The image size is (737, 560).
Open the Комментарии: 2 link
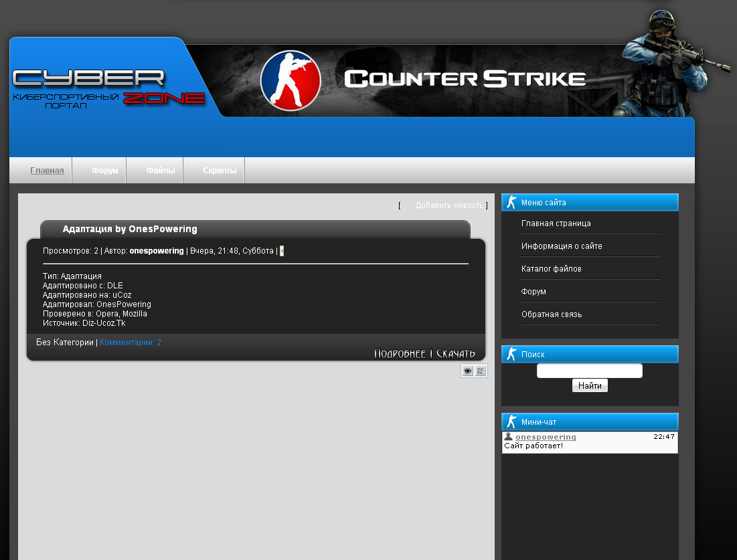(x=131, y=343)
